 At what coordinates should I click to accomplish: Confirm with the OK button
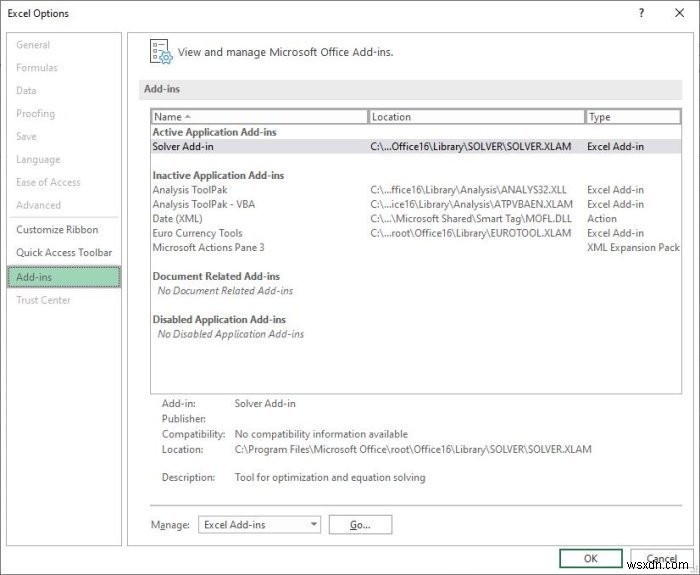pos(591,558)
